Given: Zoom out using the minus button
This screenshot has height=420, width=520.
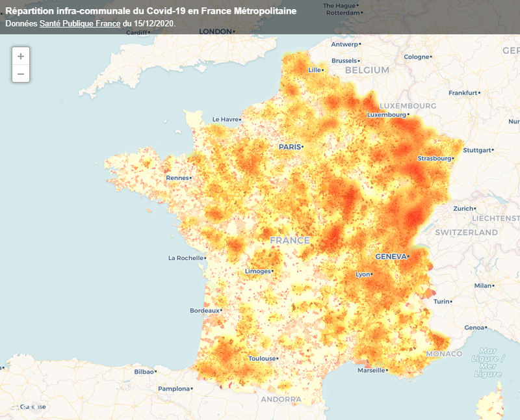Looking at the screenshot, I should point(21,73).
